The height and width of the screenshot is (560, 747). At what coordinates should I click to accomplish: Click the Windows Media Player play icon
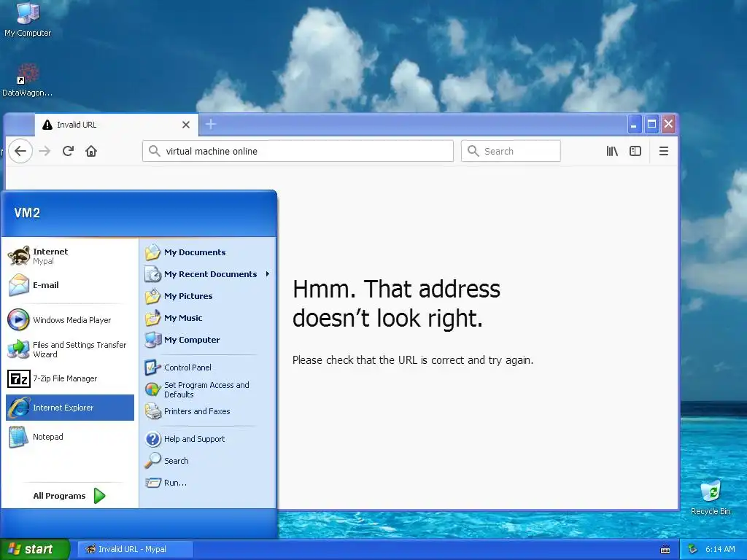tap(18, 320)
